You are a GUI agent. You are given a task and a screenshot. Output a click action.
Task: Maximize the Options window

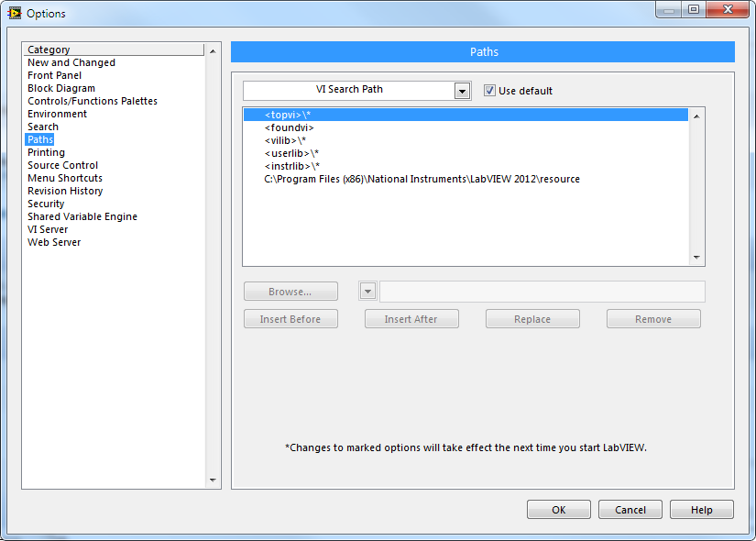[694, 9]
